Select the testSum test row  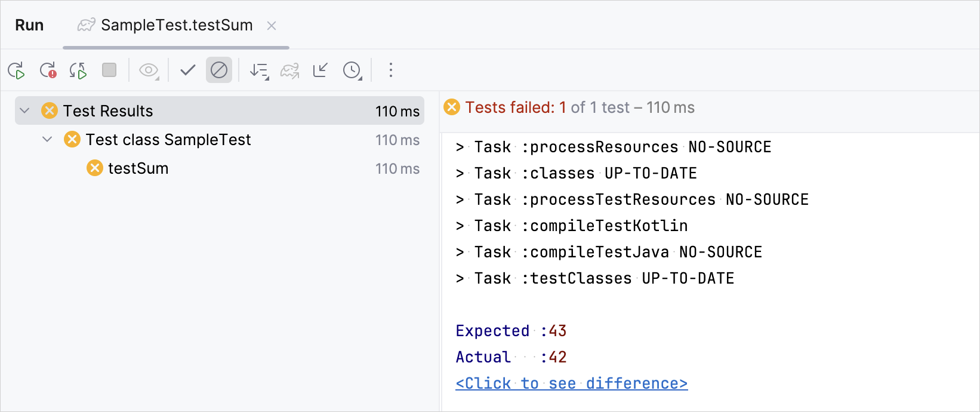click(x=220, y=168)
